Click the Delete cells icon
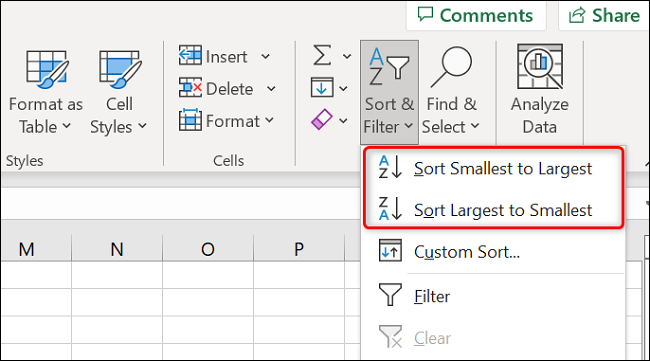650x361 pixels. [x=190, y=87]
